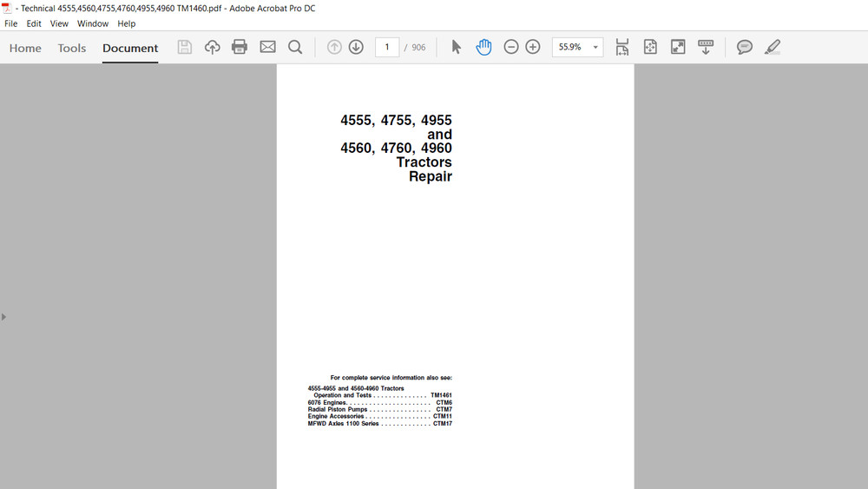Click the 'Radial Piston Pumps' CTM7 line
The width and height of the screenshot is (868, 489).
(x=380, y=409)
